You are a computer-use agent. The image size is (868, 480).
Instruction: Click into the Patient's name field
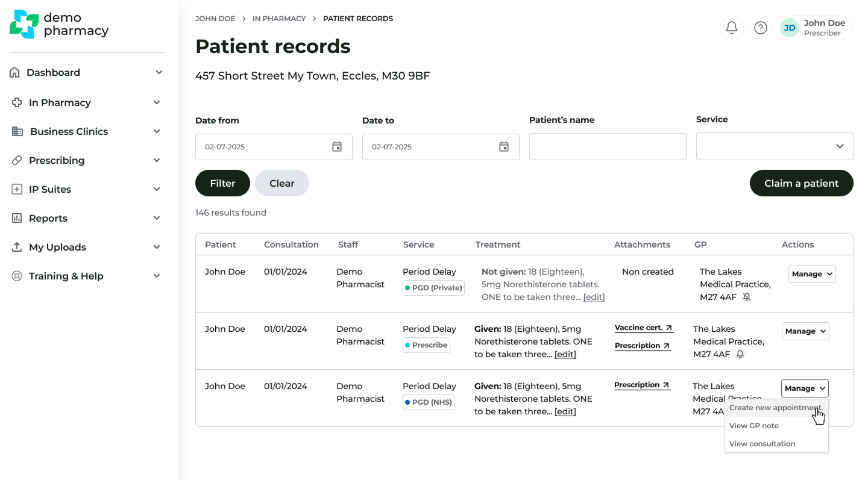click(x=607, y=147)
